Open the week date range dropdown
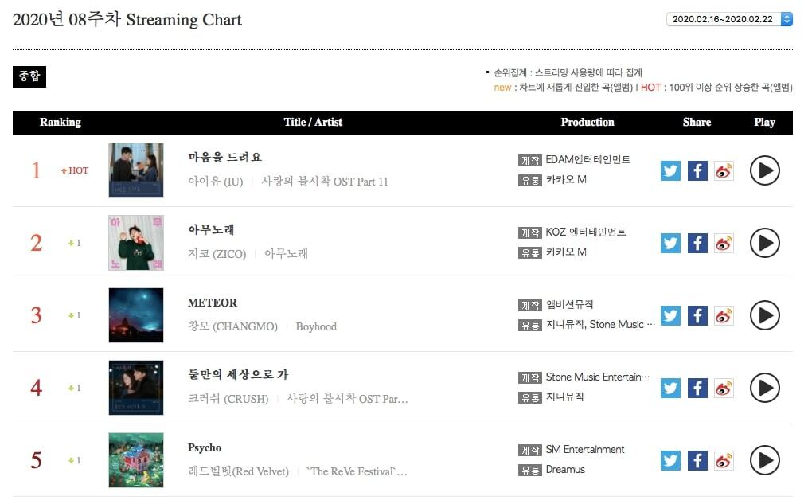 click(729, 19)
